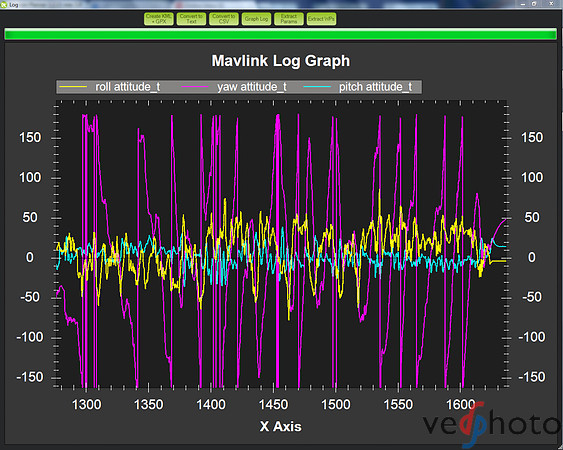Click the Mavlink Log Graph title
The height and width of the screenshot is (450, 563).
tap(280, 61)
